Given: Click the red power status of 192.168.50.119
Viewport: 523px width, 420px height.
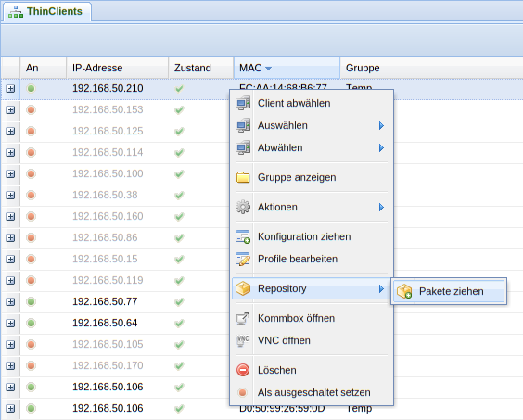Looking at the screenshot, I should pos(31,281).
